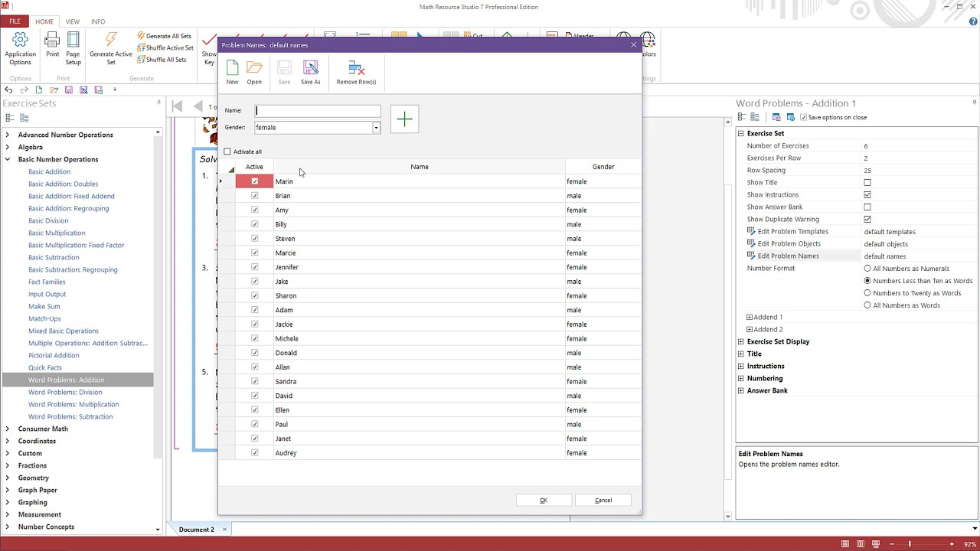Toggle Save options on close checkbox
This screenshot has height=551, width=980.
click(803, 117)
